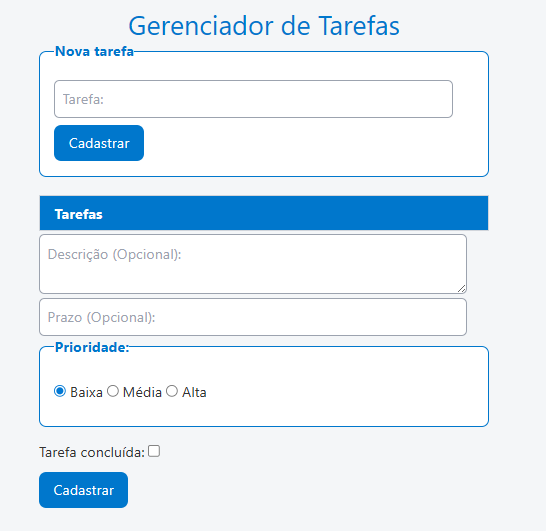Click the Tarefa concluída: text label
The width and height of the screenshot is (546, 531).
(x=92, y=452)
